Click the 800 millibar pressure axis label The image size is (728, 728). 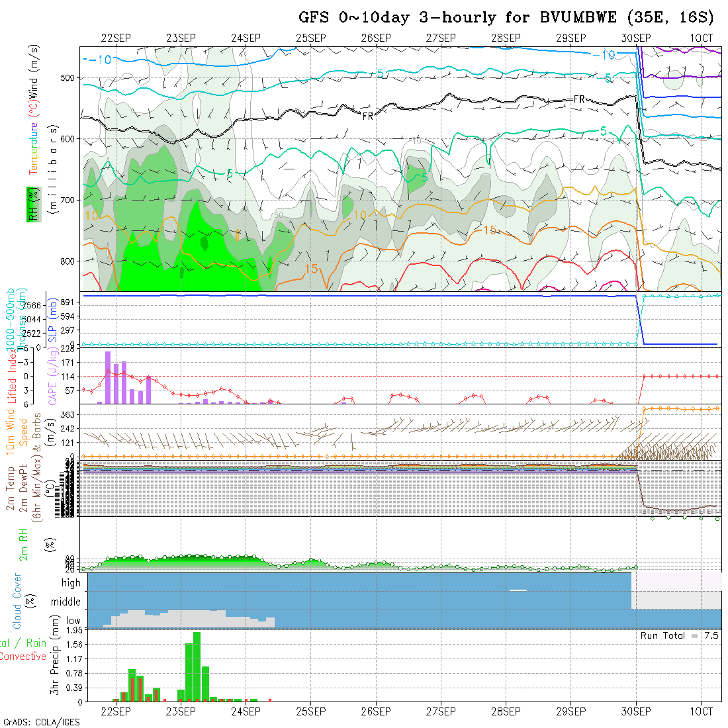(69, 261)
